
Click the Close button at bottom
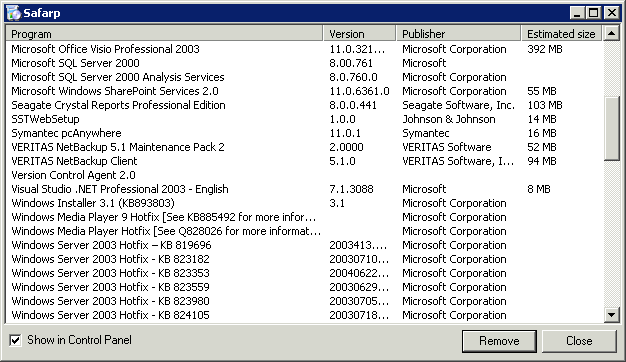pos(579,341)
